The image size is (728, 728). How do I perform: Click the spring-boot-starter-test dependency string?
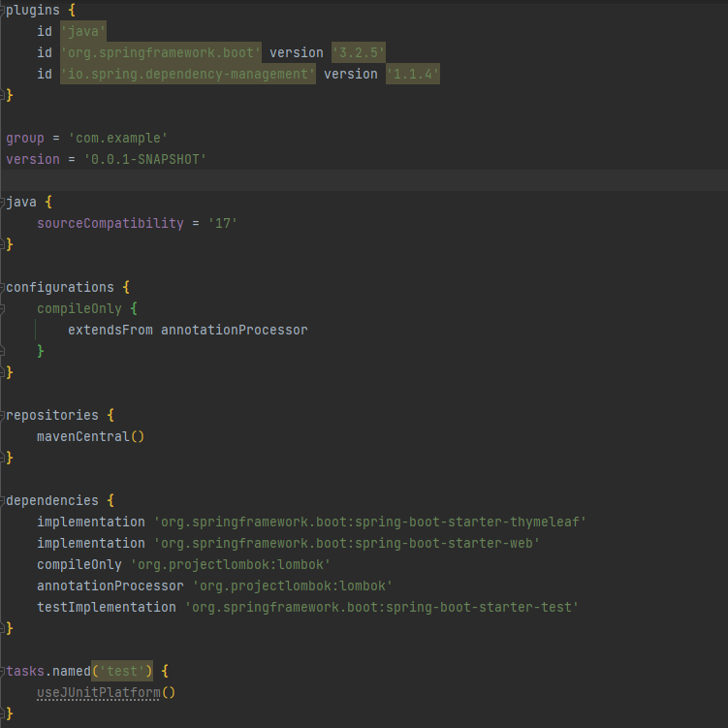382,607
